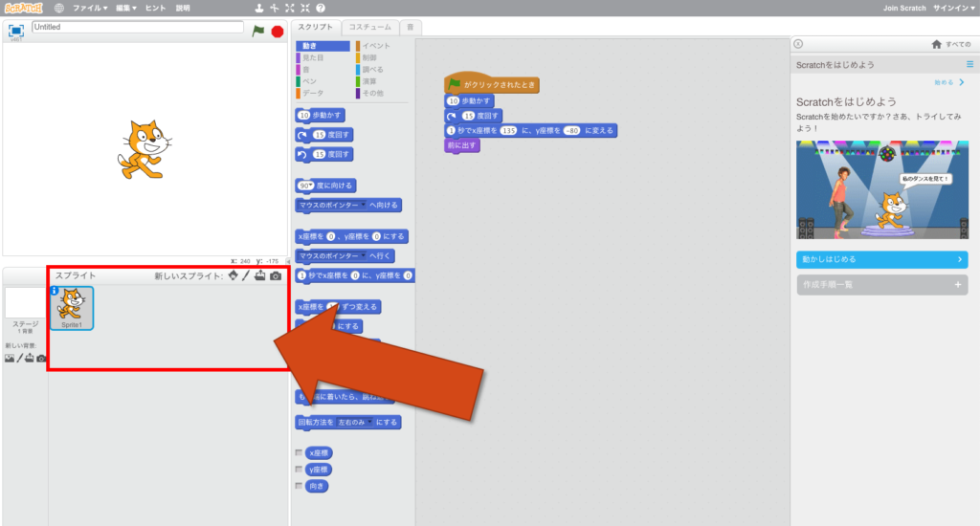Switch stage to full screen mode
This screenshot has width=980, height=526.
point(16,31)
